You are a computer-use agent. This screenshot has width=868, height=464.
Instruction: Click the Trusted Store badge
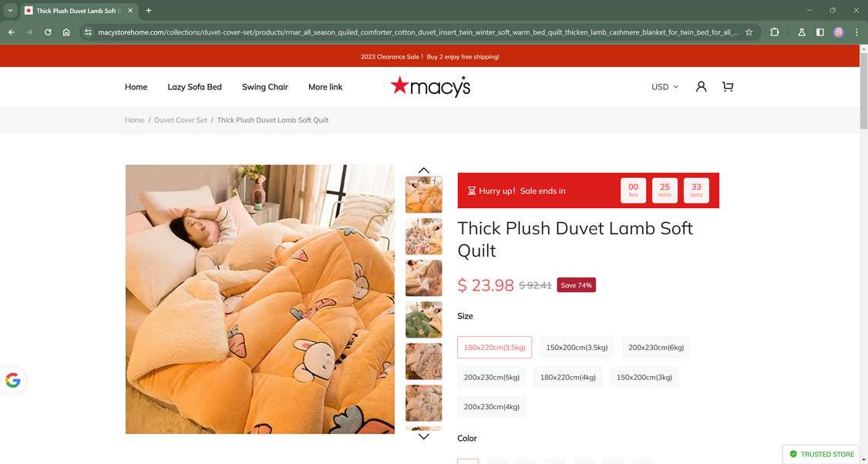click(x=822, y=454)
